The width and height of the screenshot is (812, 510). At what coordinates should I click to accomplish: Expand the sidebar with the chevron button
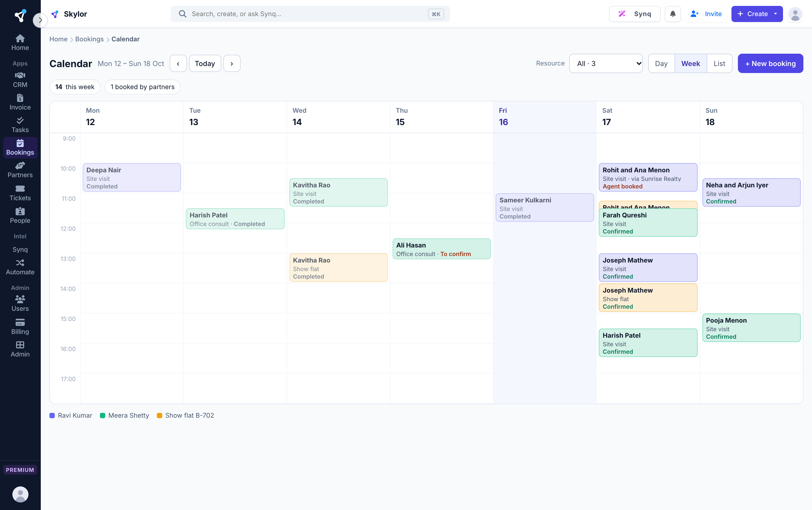tap(40, 20)
